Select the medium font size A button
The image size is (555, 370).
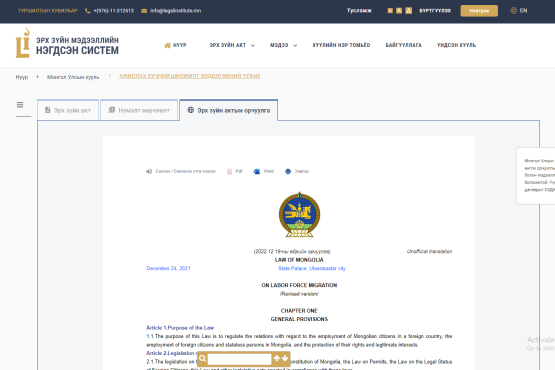[399, 11]
